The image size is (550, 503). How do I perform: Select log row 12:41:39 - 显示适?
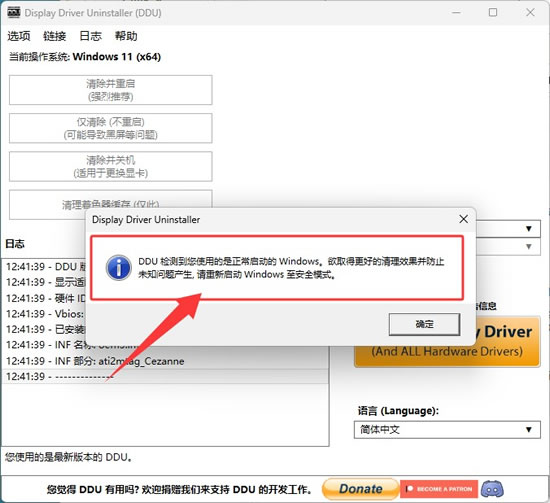tap(45, 282)
